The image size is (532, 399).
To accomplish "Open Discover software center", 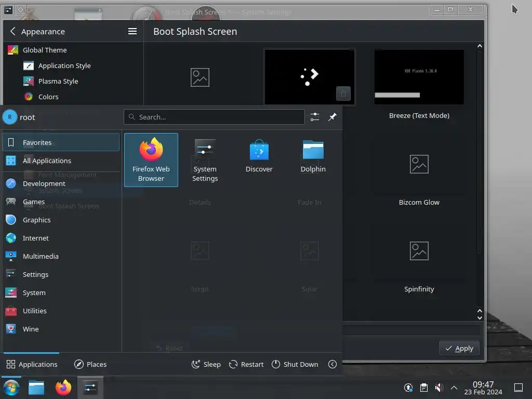I will pos(259,160).
